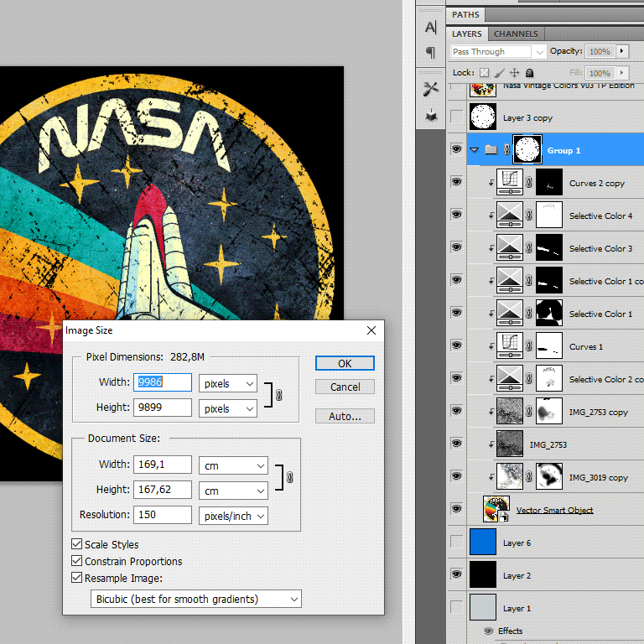This screenshot has width=644, height=644.
Task: Uncheck Constrain Proportions checkbox
Action: [x=77, y=561]
